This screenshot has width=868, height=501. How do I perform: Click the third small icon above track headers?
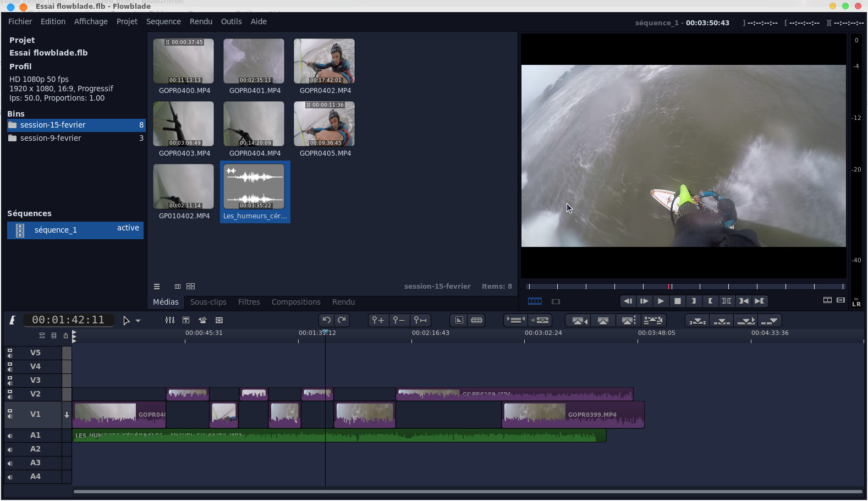(65, 335)
